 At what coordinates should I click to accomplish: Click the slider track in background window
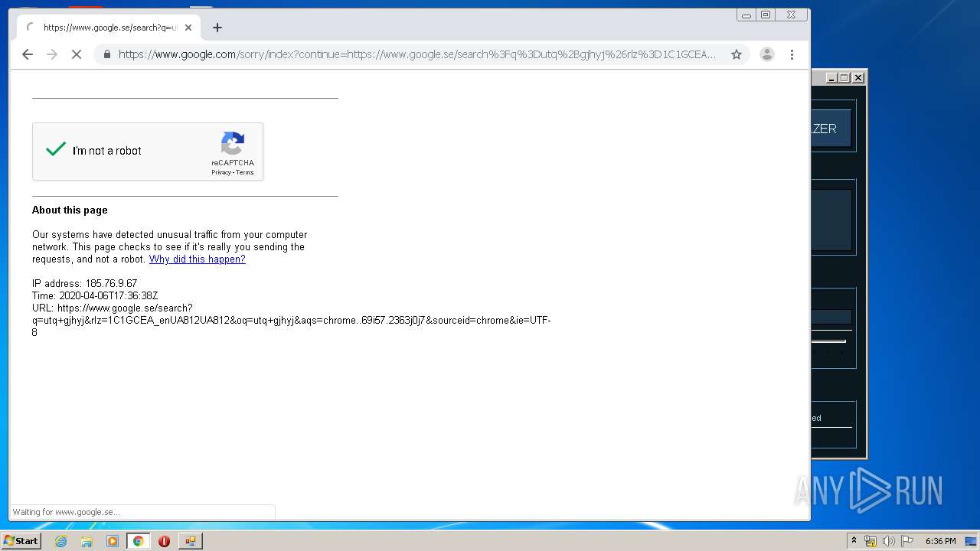829,341
